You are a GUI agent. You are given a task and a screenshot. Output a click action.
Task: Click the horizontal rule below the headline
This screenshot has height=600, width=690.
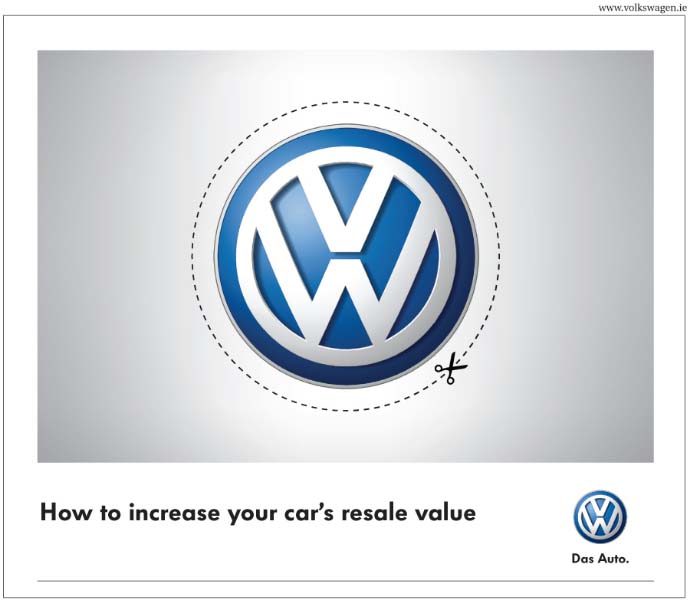tap(345, 581)
